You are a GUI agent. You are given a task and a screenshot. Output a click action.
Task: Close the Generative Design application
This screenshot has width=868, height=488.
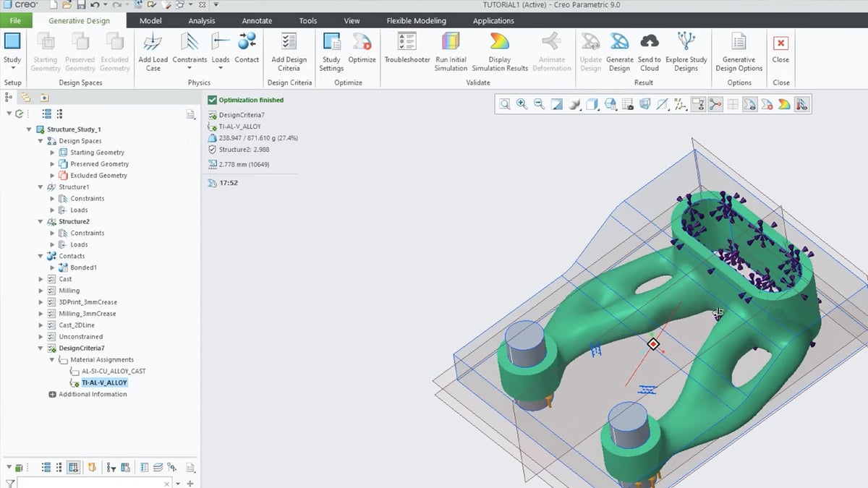coord(780,48)
